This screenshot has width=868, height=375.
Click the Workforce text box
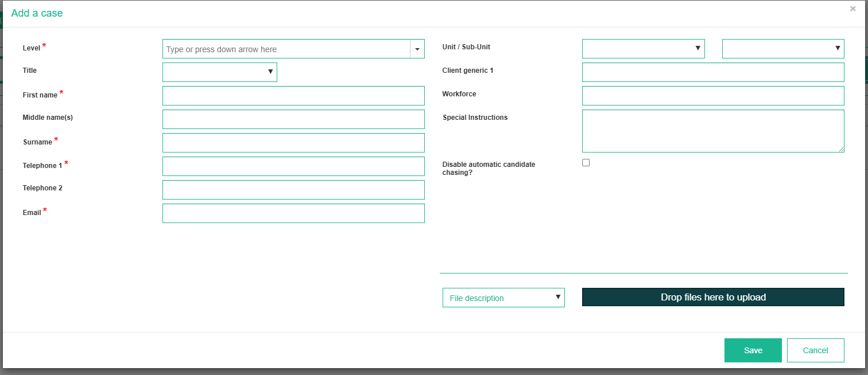tap(713, 96)
